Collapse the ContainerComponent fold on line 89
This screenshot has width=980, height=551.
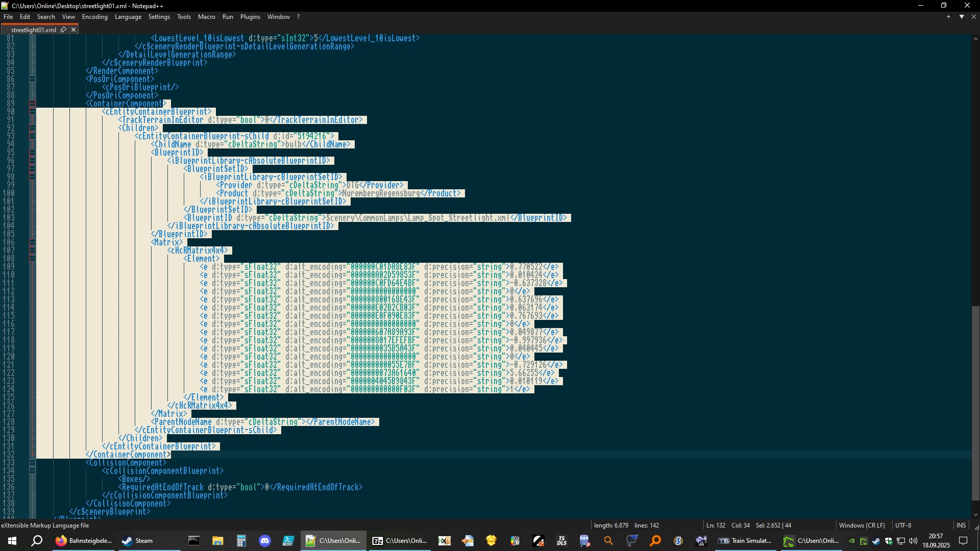tap(33, 104)
